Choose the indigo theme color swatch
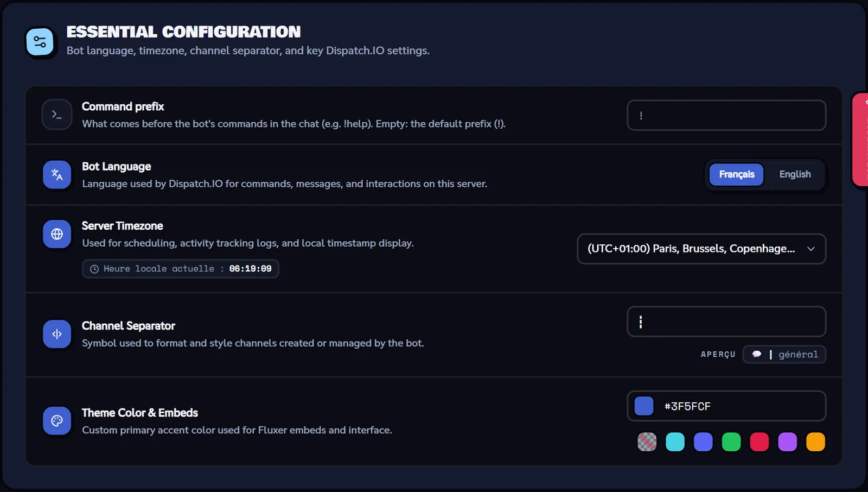The height and width of the screenshot is (492, 868). tap(703, 442)
